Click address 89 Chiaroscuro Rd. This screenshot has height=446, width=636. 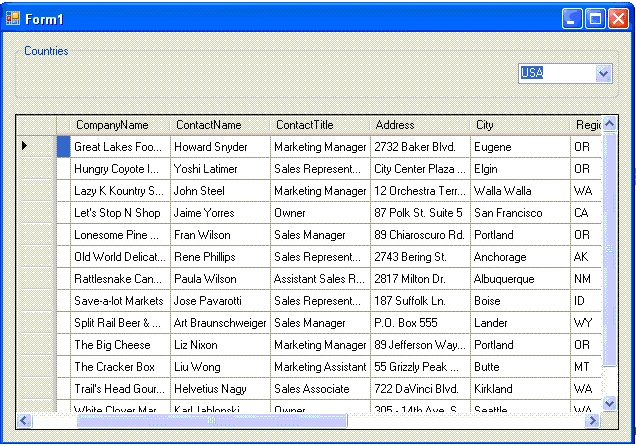click(x=419, y=235)
